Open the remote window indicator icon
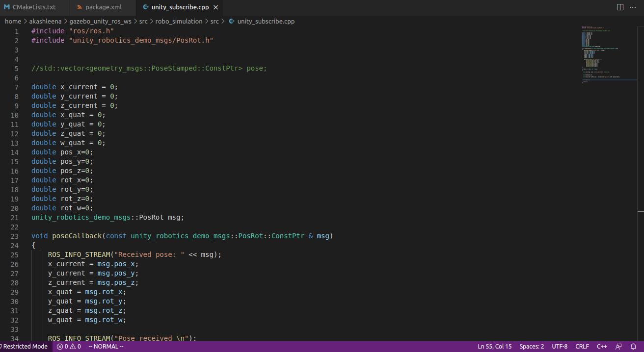The image size is (644, 352). coord(617,346)
